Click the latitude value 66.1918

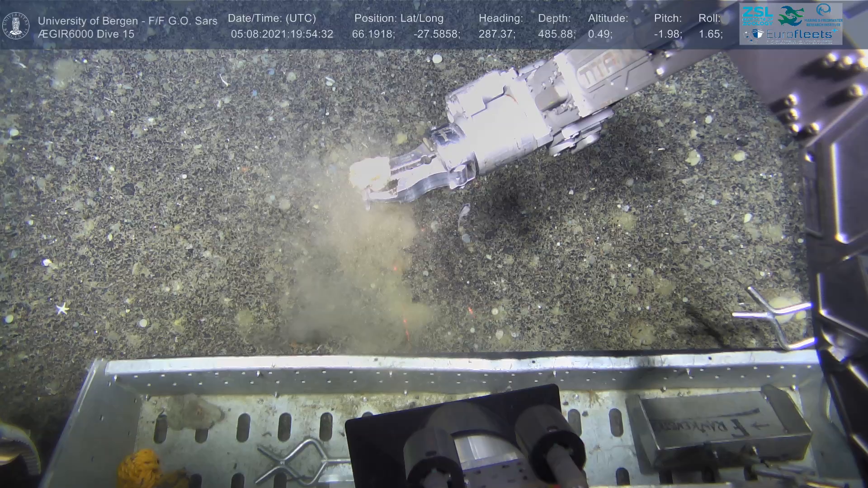tap(373, 34)
